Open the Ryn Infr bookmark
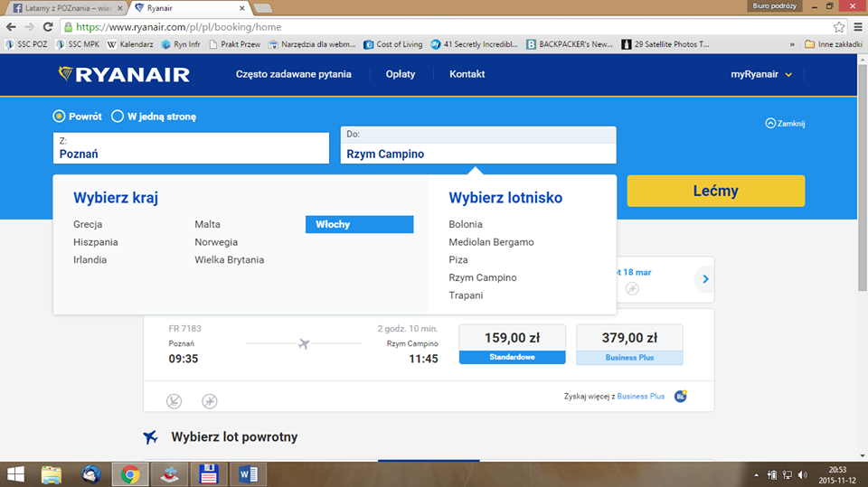 (x=181, y=44)
